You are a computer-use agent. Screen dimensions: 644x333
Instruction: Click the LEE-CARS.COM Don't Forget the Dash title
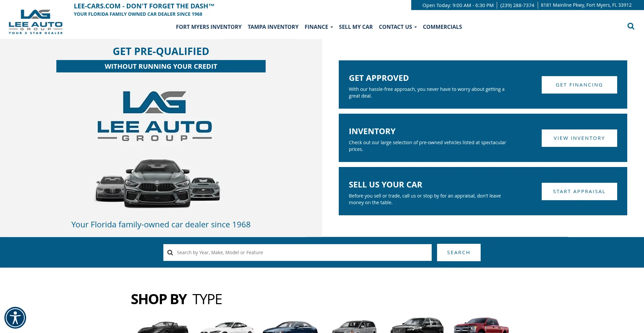pyautogui.click(x=144, y=6)
